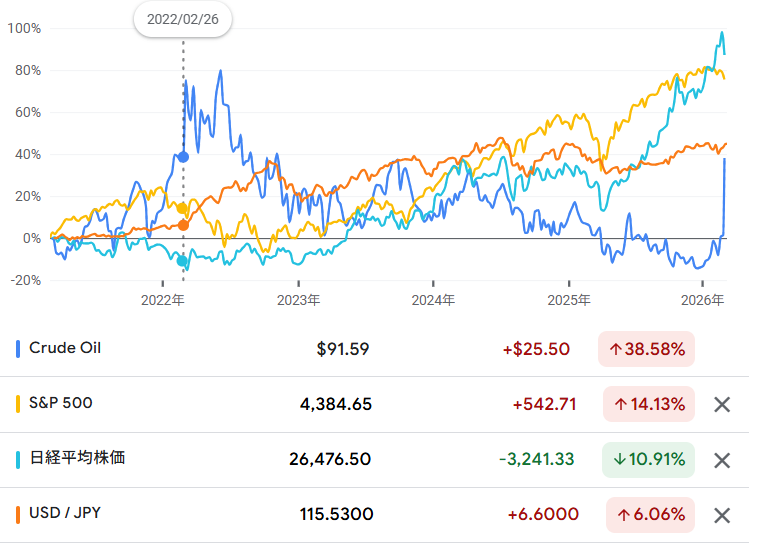Open the S&P 500 entry
Viewport: 766px width, 553px height.
62,404
